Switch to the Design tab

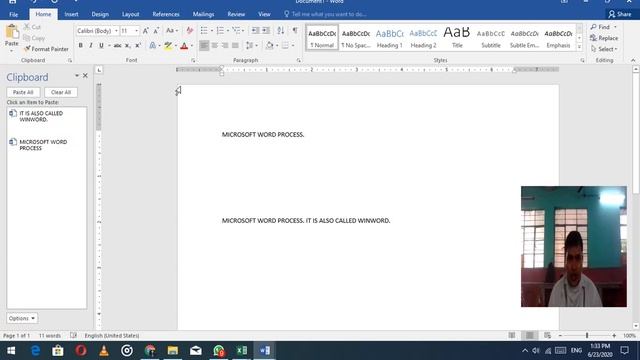[100, 14]
